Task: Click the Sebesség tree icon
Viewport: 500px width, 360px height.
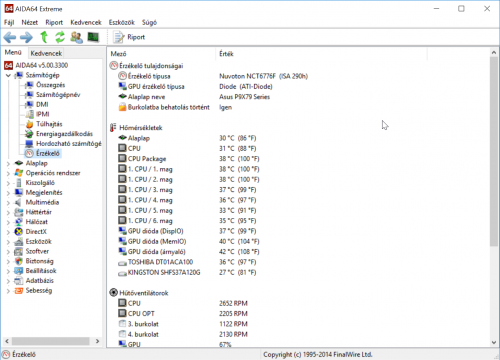Action: [x=19, y=290]
